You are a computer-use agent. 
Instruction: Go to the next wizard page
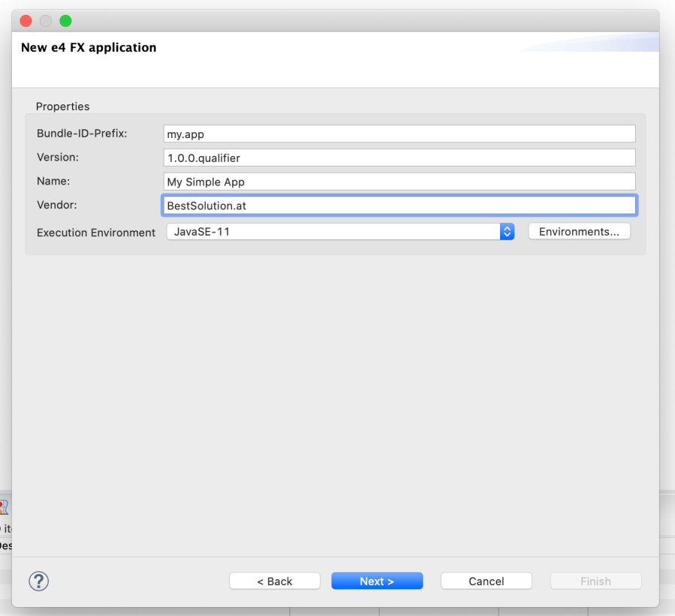coord(377,581)
